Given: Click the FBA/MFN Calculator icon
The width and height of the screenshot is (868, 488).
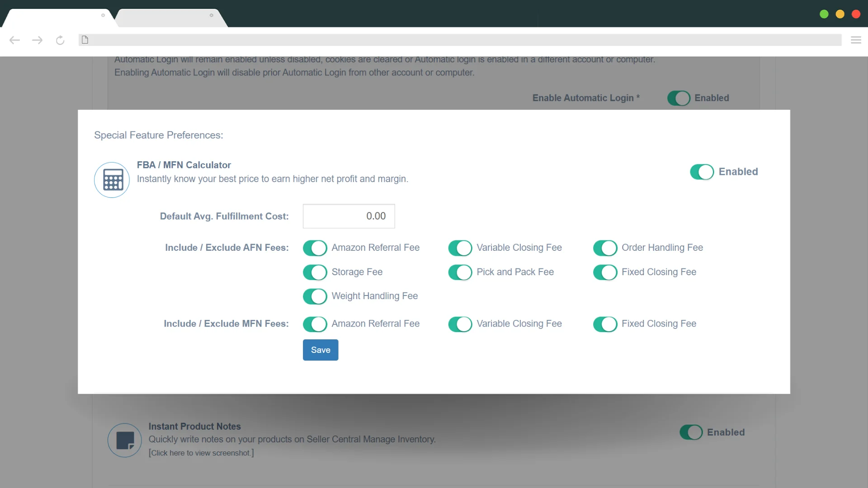Looking at the screenshot, I should coord(112,179).
